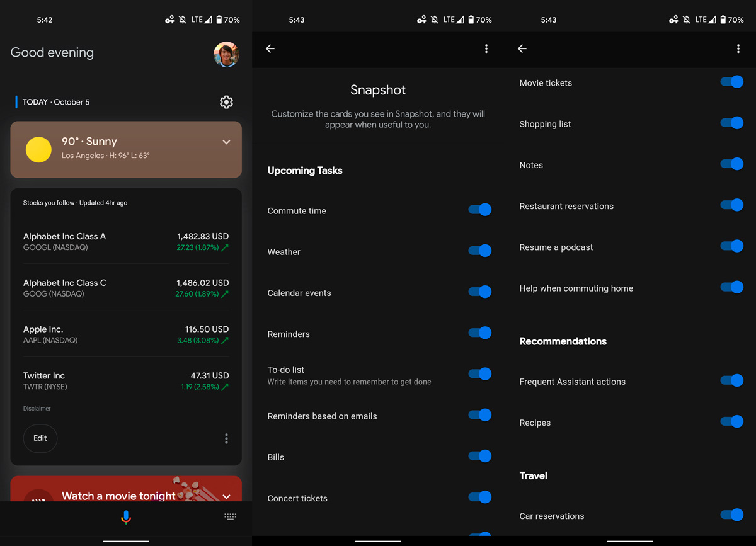Viewport: 756px width, 546px height.
Task: Disable the Recipes switch
Action: click(732, 421)
